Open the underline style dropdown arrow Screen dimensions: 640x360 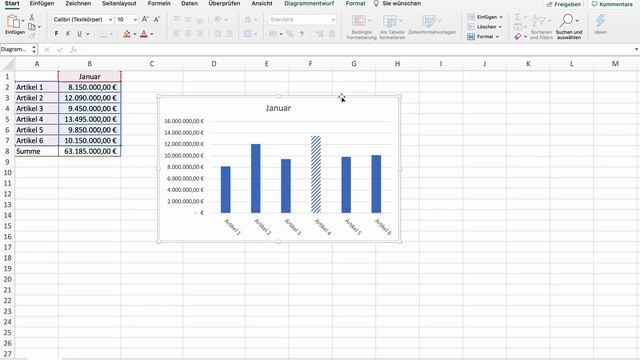pyautogui.click(x=88, y=34)
